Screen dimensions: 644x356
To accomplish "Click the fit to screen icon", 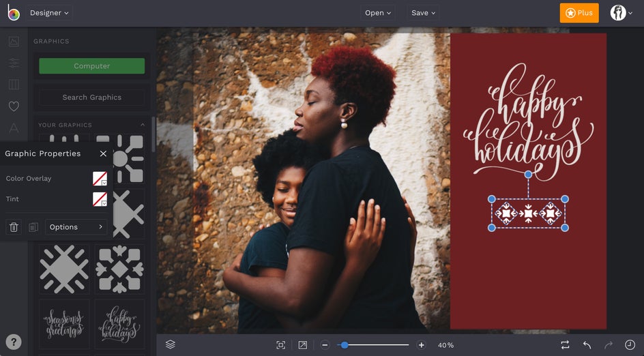I will point(281,345).
